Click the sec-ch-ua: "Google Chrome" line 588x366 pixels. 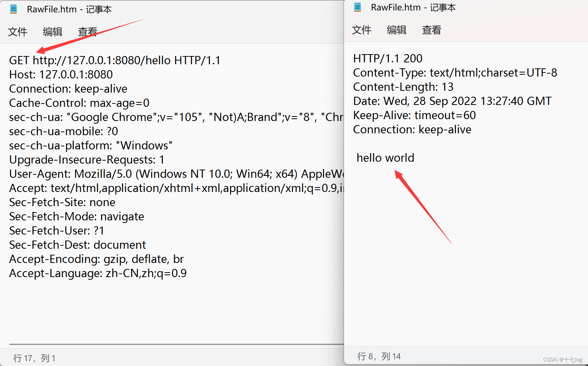(x=176, y=117)
